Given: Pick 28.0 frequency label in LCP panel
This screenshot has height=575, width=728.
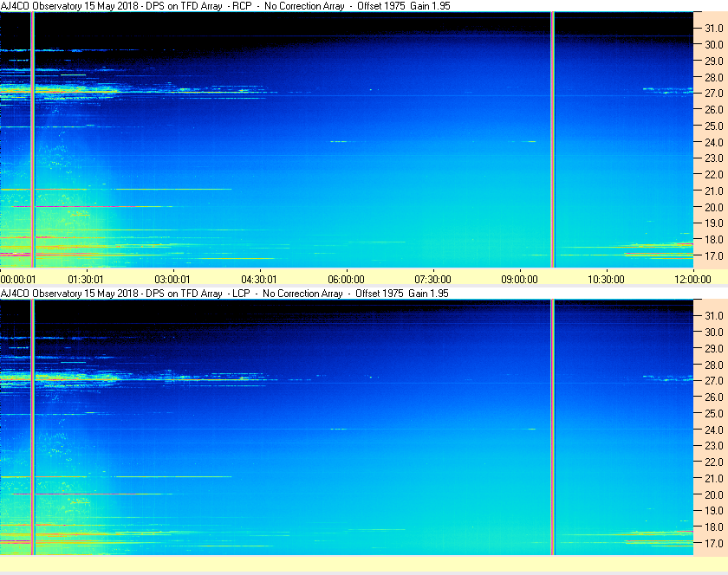Looking at the screenshot, I should pos(714,365).
